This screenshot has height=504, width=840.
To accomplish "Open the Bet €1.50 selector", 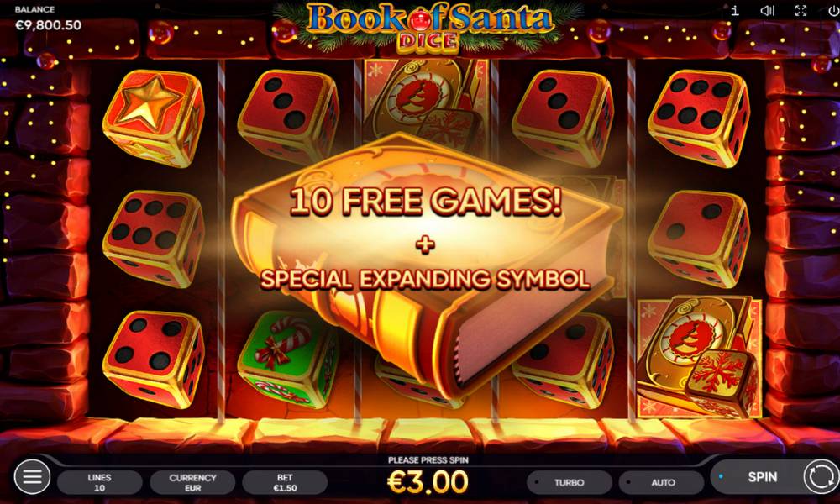I will coord(285,482).
